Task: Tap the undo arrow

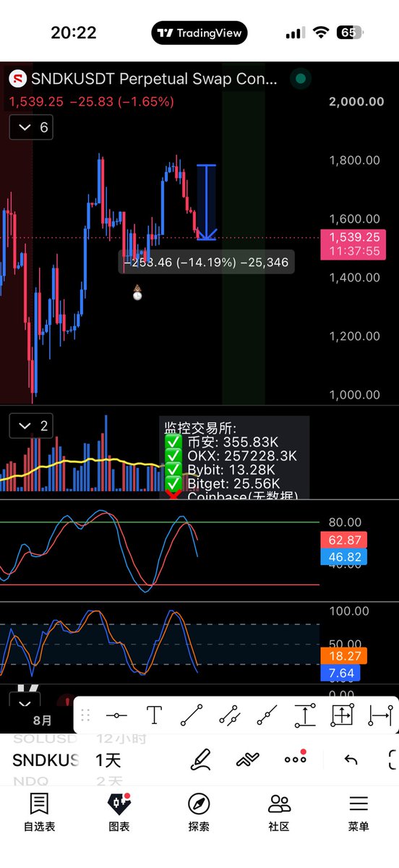Action: point(351,759)
